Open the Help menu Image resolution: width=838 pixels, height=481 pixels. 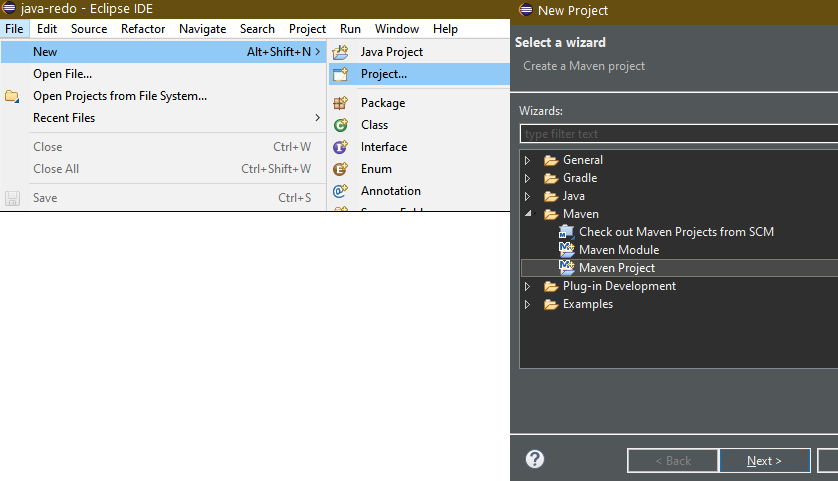click(x=445, y=29)
